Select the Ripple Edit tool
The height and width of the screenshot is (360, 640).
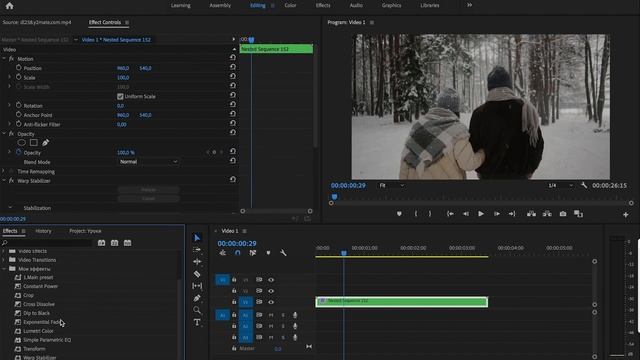197,262
